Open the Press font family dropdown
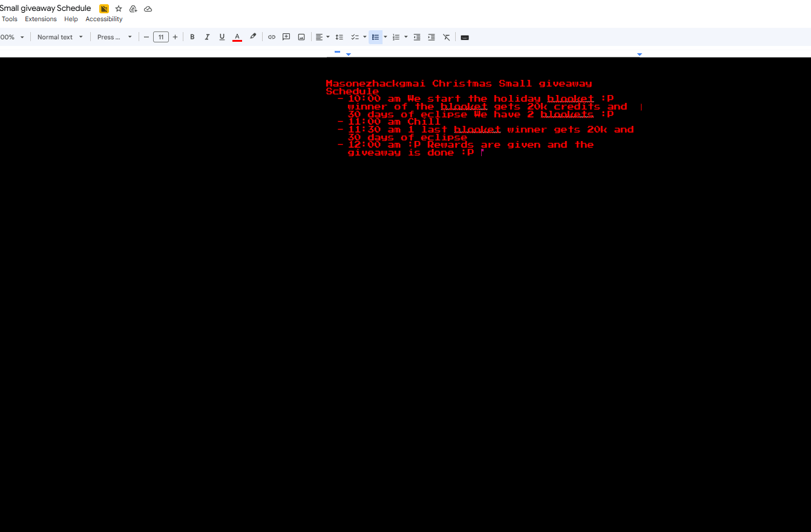Screen dimensions: 811x532 [114, 38]
